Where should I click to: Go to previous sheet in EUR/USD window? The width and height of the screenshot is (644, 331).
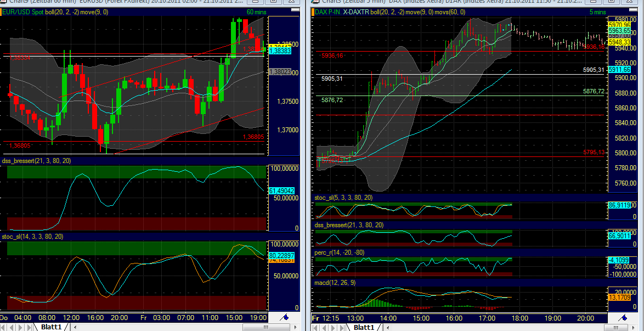(13, 327)
